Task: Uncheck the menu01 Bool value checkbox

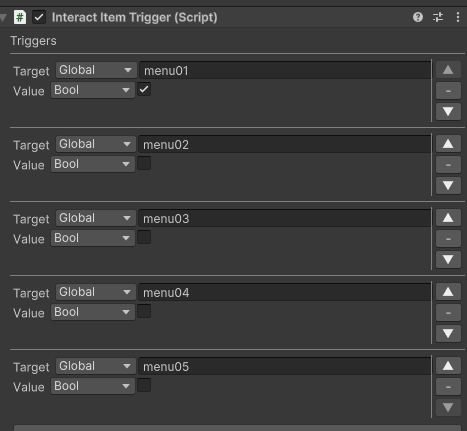Action: click(144, 89)
